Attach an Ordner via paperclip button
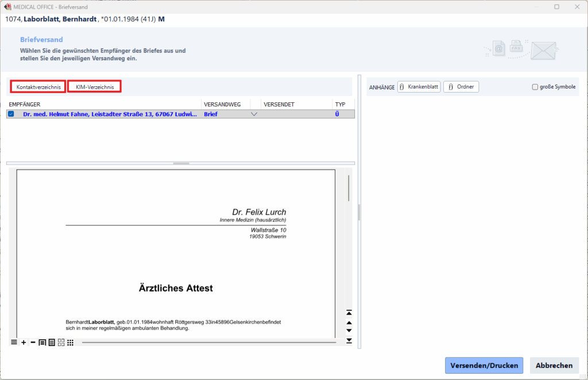 461,87
